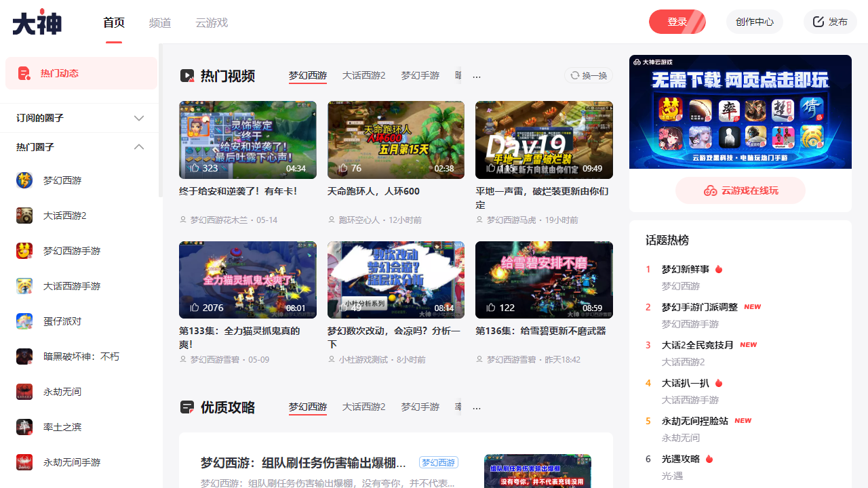The width and height of the screenshot is (868, 488).
Task: Open video title 第136集：给雪碧更新不磨武器
Action: pos(540,331)
